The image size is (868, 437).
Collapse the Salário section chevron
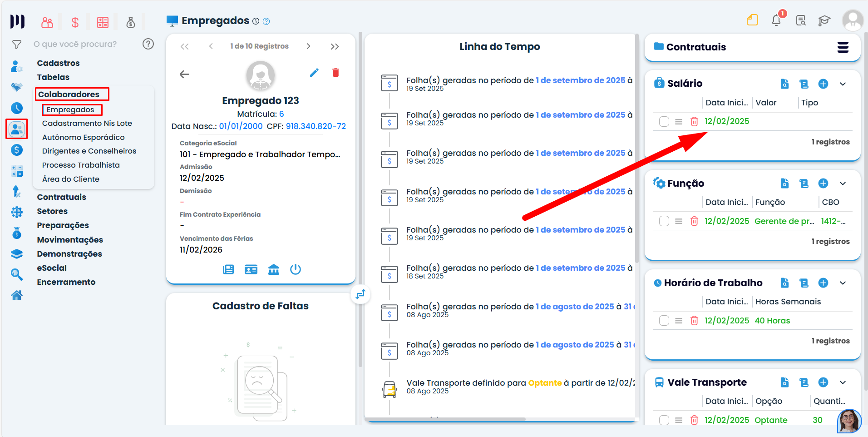[x=843, y=84]
